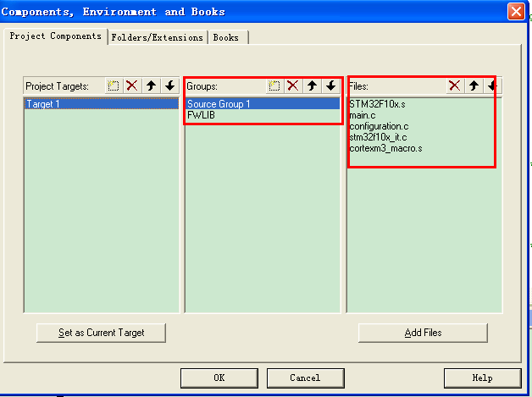Click New target icon in Project Targets

[113, 85]
